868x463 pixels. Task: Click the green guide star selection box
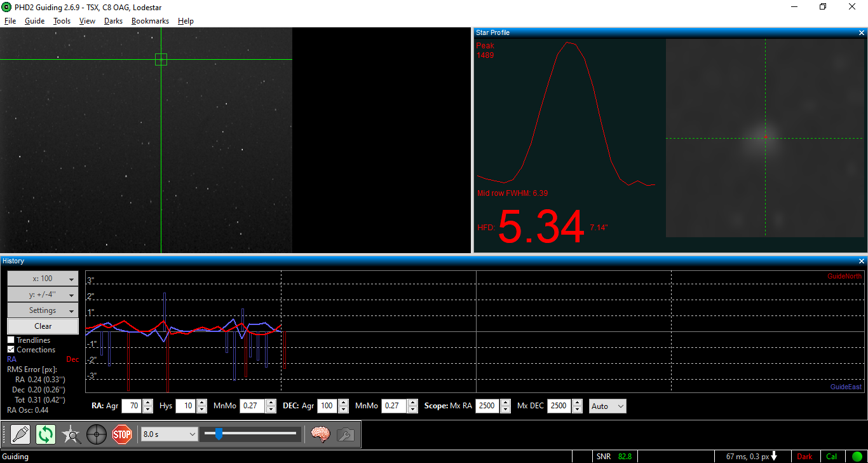point(161,59)
